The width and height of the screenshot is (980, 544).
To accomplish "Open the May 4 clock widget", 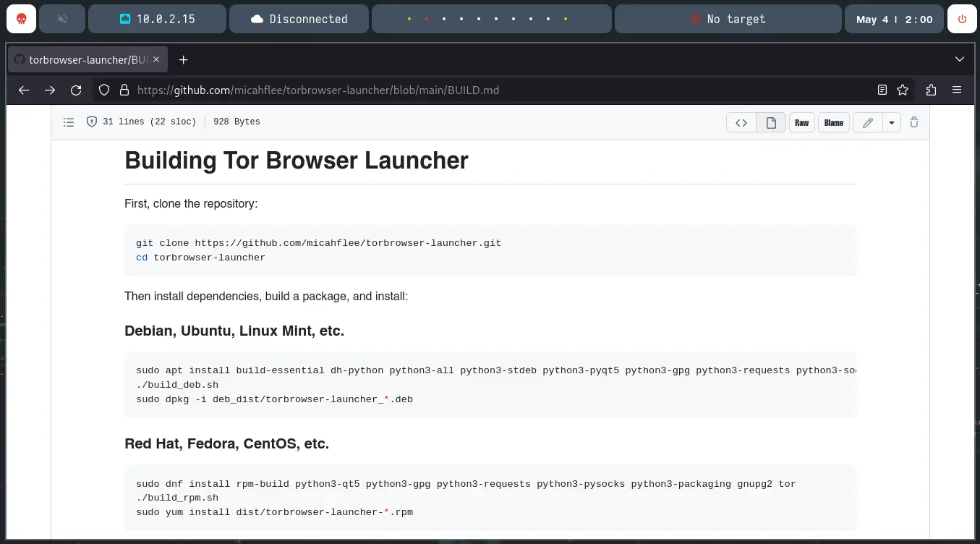I will click(x=894, y=20).
